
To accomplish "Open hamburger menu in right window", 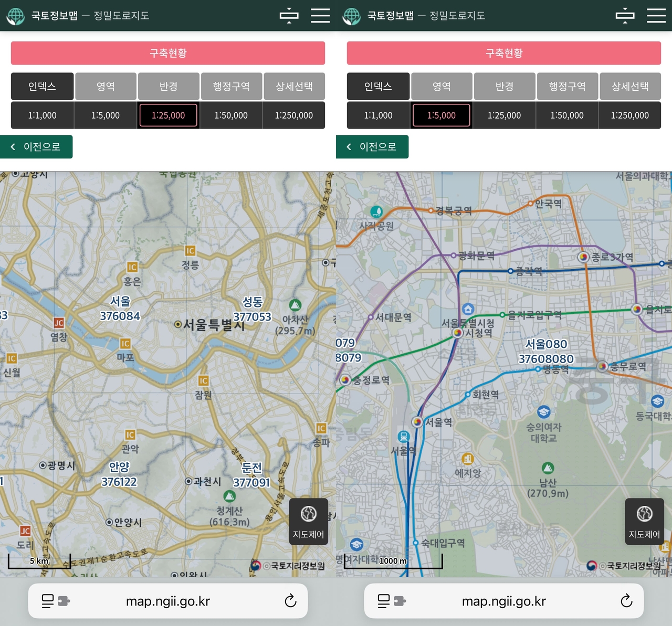I will [656, 15].
